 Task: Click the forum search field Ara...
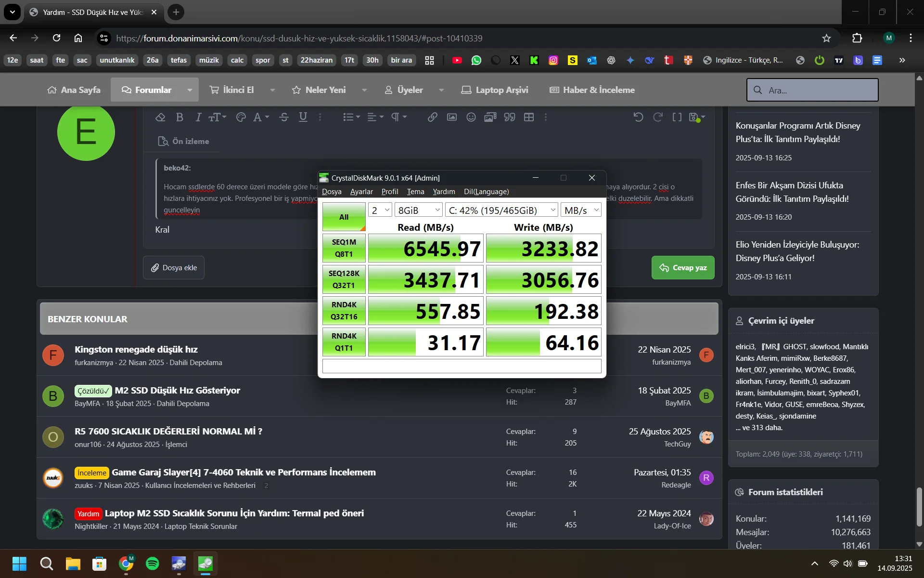coord(818,90)
